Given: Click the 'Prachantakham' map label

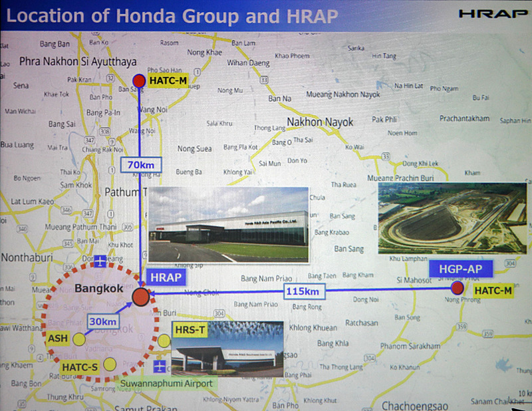Looking at the screenshot, I should (x=464, y=118).
